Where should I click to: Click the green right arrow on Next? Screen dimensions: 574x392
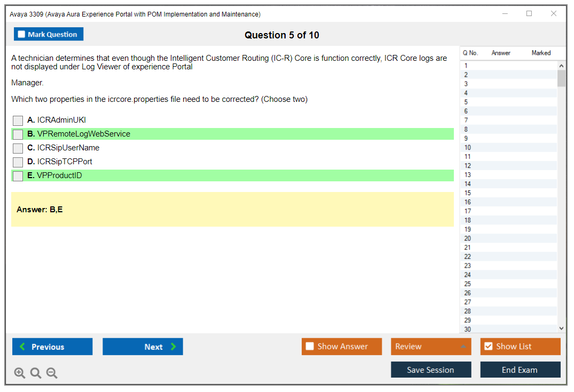pos(174,347)
